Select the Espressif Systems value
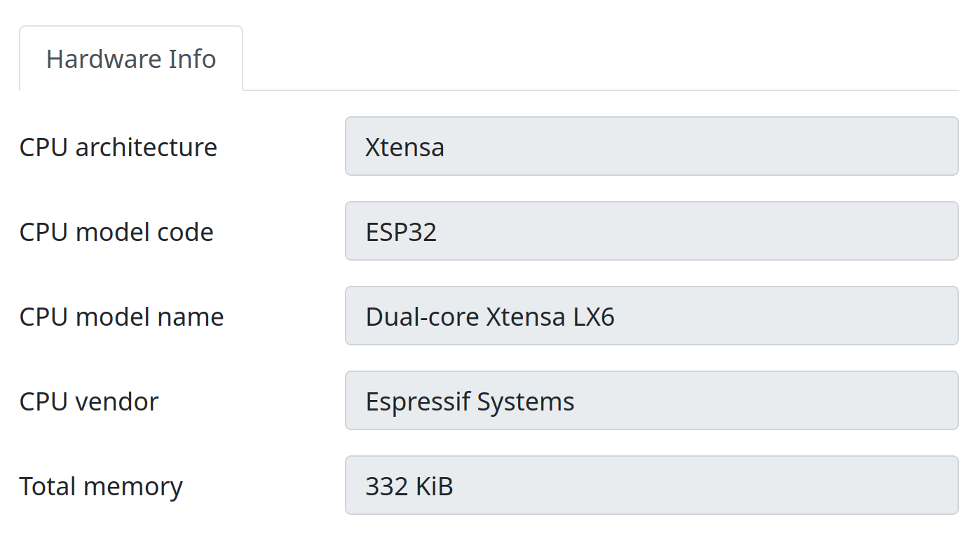 [x=468, y=400]
